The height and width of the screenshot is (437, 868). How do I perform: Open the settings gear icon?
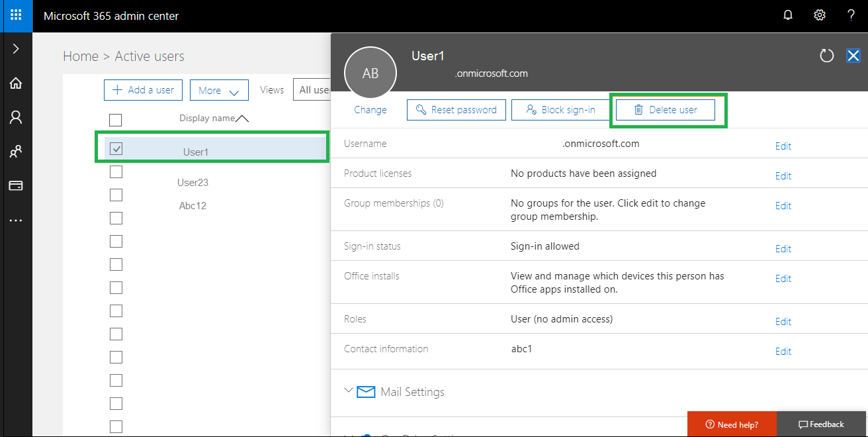820,15
